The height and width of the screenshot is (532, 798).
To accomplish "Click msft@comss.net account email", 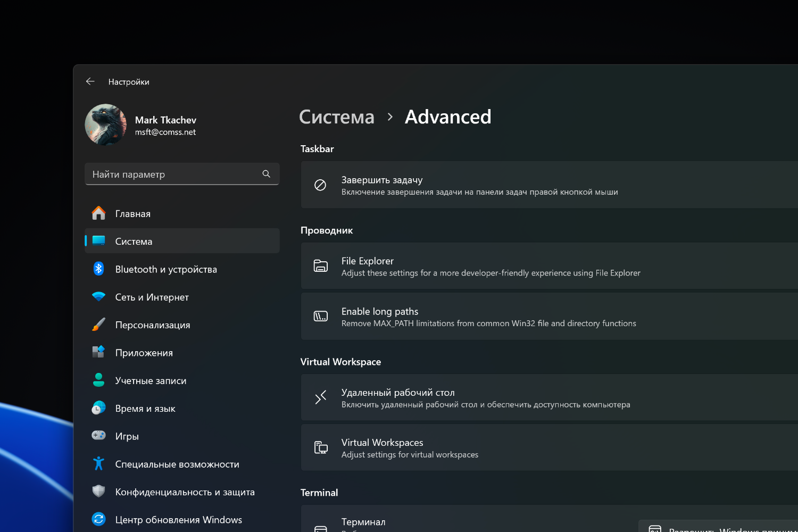I will (165, 132).
